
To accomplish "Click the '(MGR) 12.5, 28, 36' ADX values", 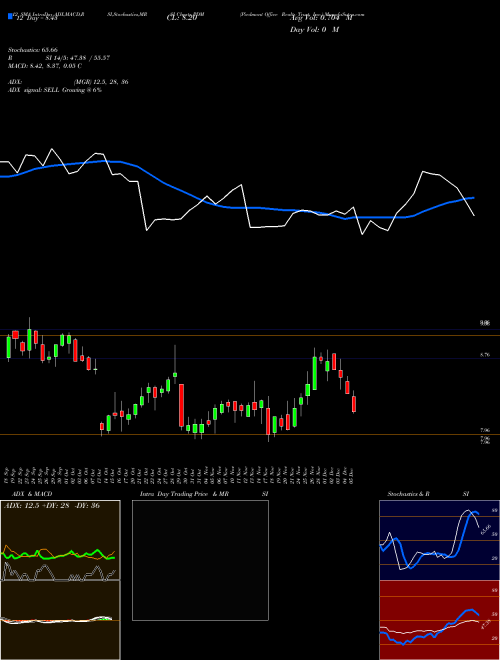I will [x=101, y=82].
